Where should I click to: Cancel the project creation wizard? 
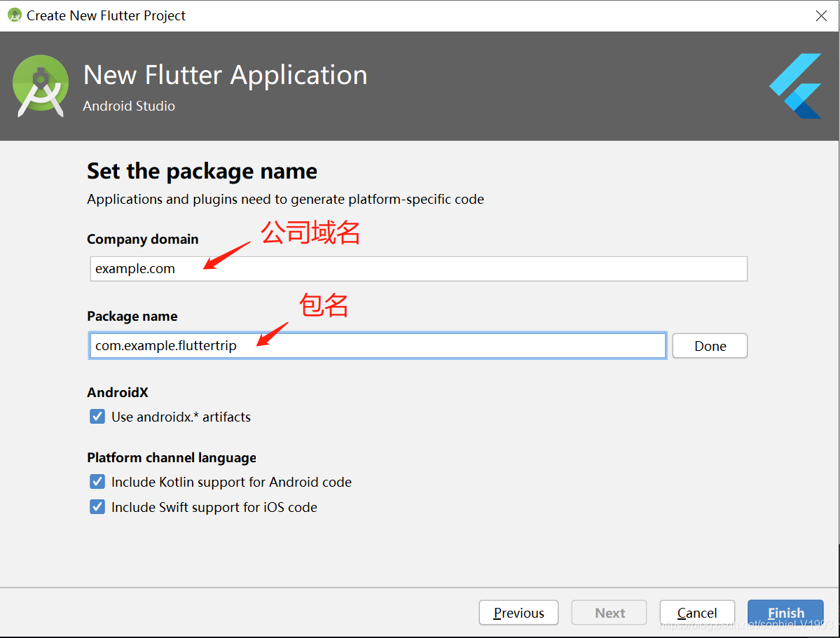point(697,612)
